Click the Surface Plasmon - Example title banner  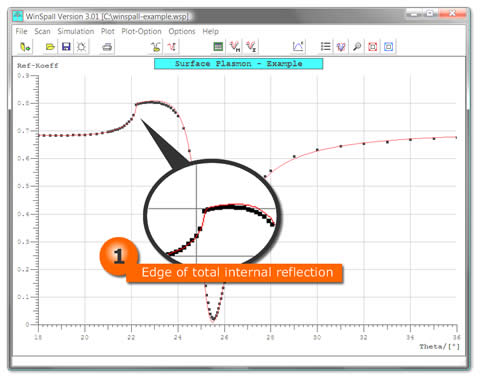239,64
